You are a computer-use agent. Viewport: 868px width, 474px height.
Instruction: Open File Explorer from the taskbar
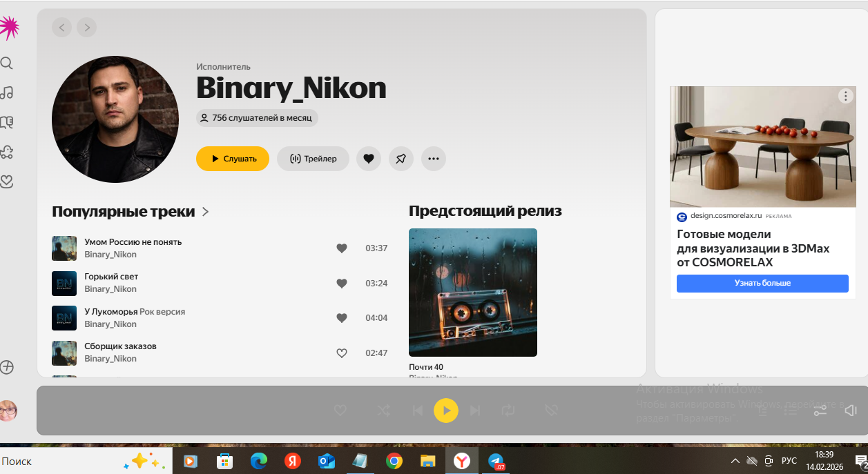428,461
